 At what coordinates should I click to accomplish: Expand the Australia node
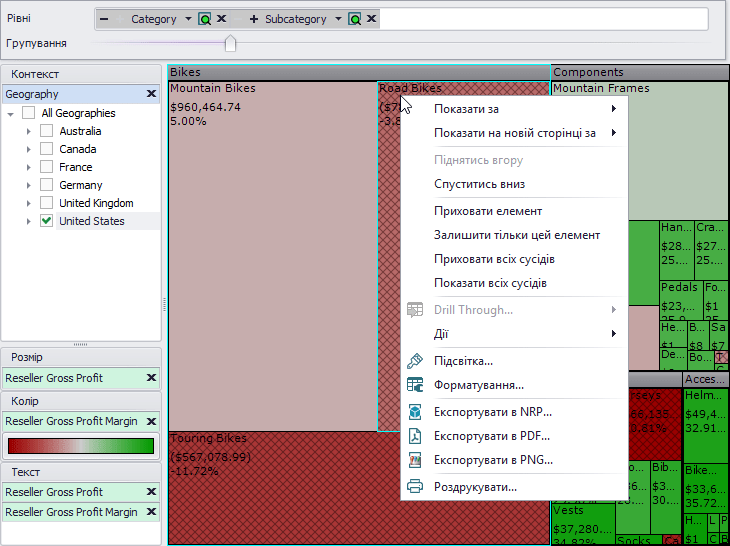[x=28, y=132]
